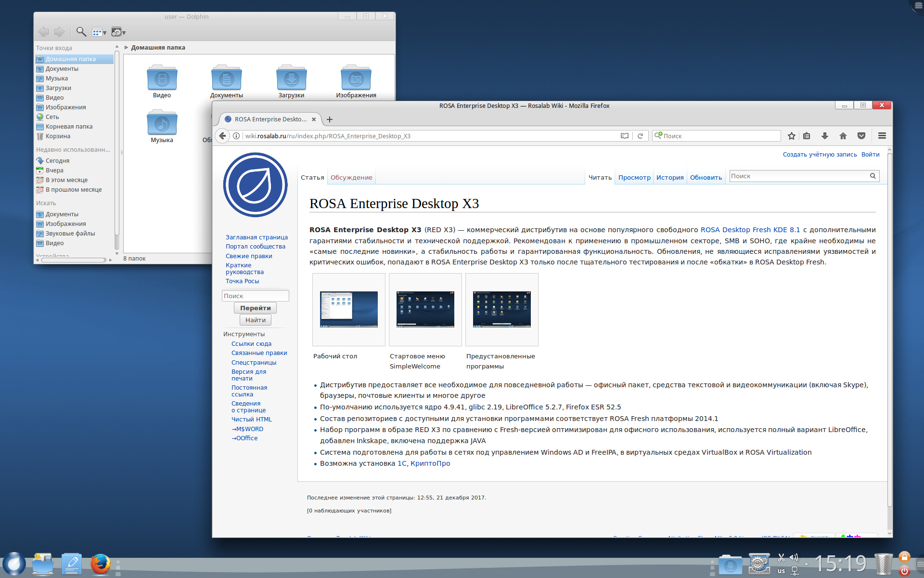
Task: Click the reload page icon in URL bar
Action: [x=640, y=136]
